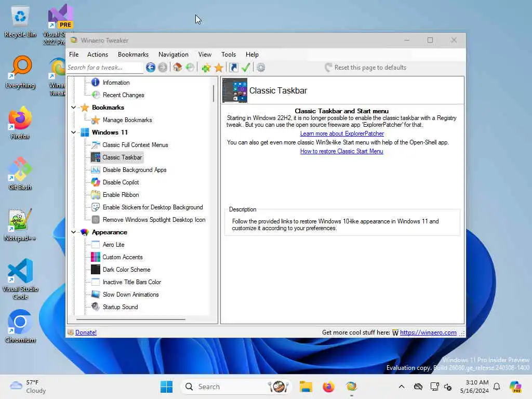
Task: Go to home page via house icon
Action: coord(178,68)
